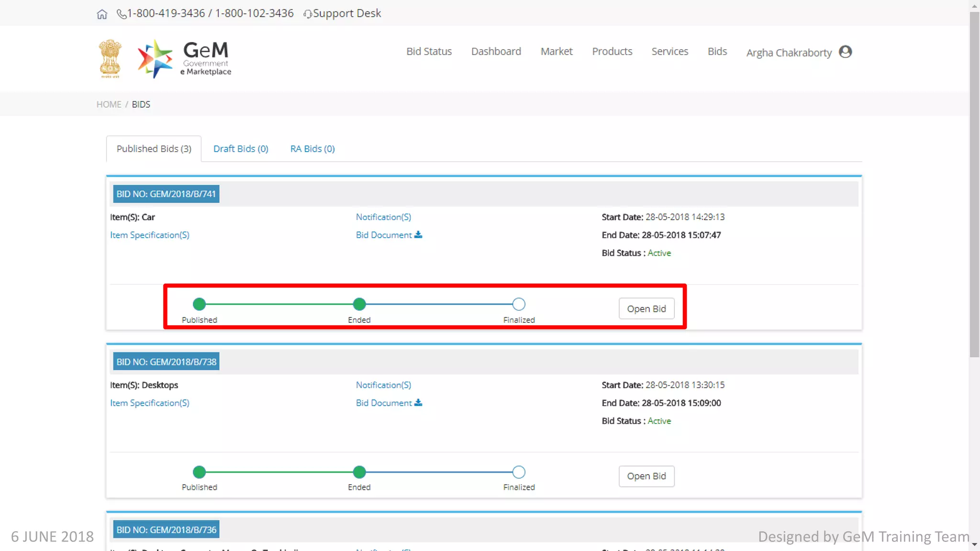Click the phone icon beside helpline number
Screen dimensions: 980x551
click(x=122, y=14)
